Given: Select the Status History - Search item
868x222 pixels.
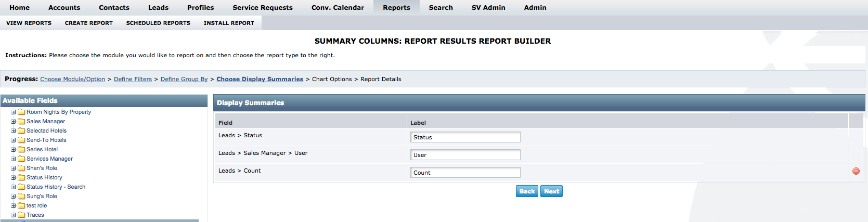Looking at the screenshot, I should [56, 187].
